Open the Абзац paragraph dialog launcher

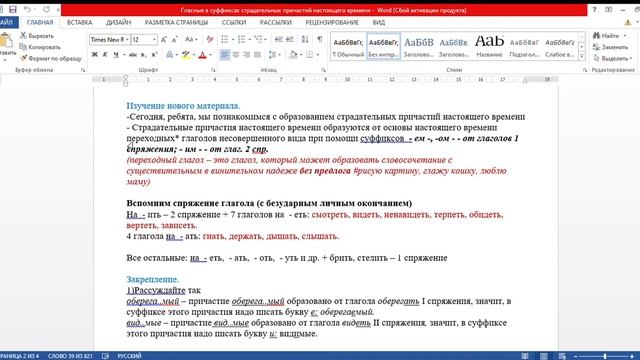[324, 70]
